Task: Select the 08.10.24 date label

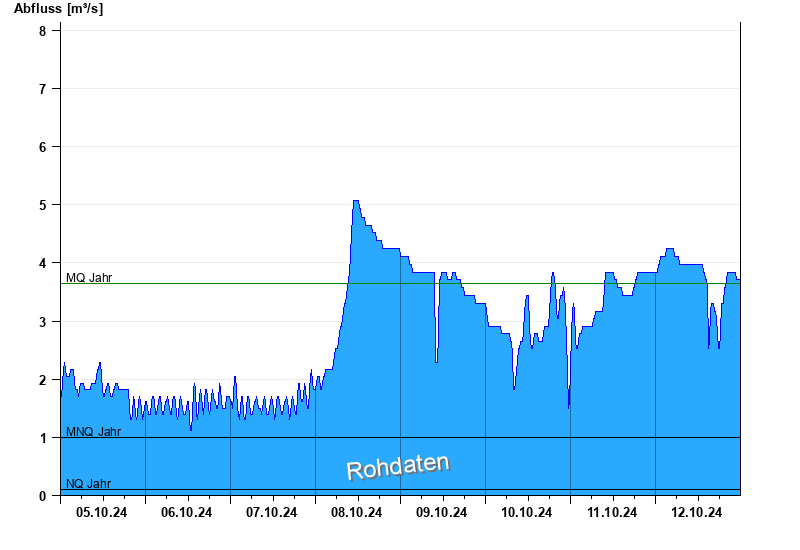Action: [356, 512]
